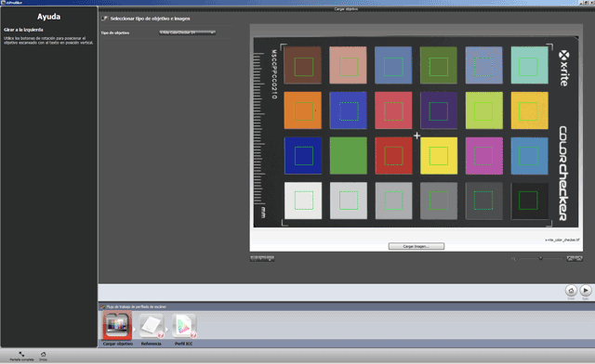The image size is (595, 364).
Task: Click the 'Girar a la izquierda' help heading
Action: tap(23, 30)
